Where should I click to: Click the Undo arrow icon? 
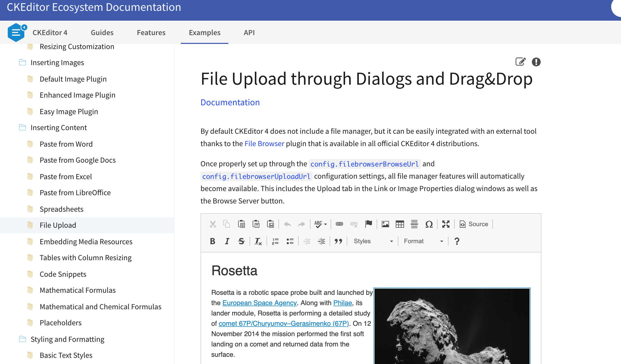click(x=287, y=224)
